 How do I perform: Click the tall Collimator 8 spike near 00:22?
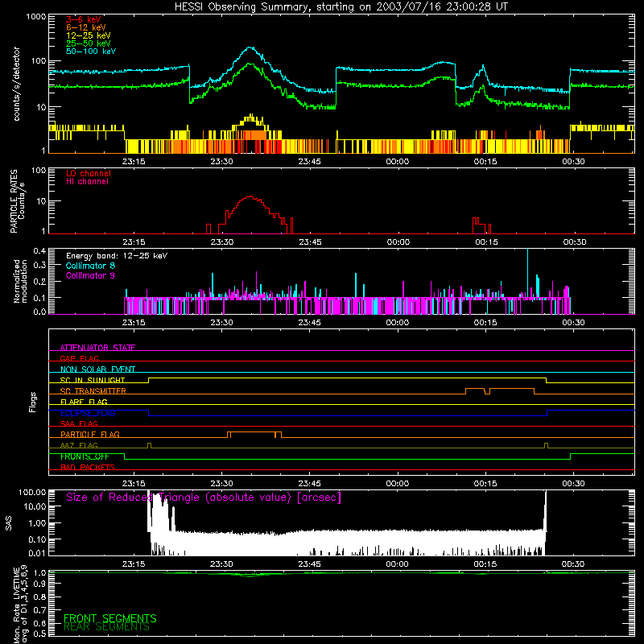527,273
